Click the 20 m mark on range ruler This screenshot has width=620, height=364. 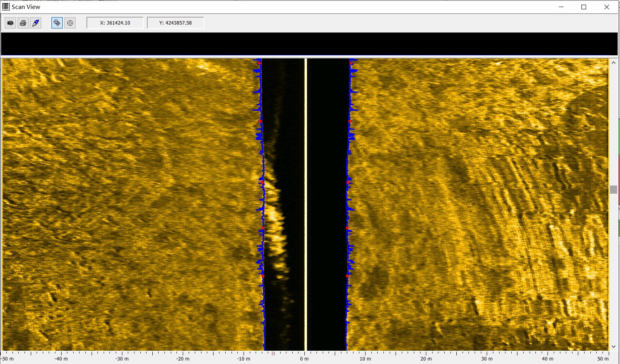[x=426, y=359]
